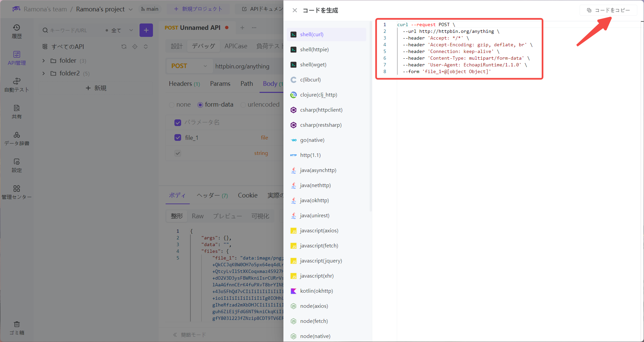Open the ゴミ箱 (trash) section
This screenshot has width=644, height=342.
click(x=17, y=328)
